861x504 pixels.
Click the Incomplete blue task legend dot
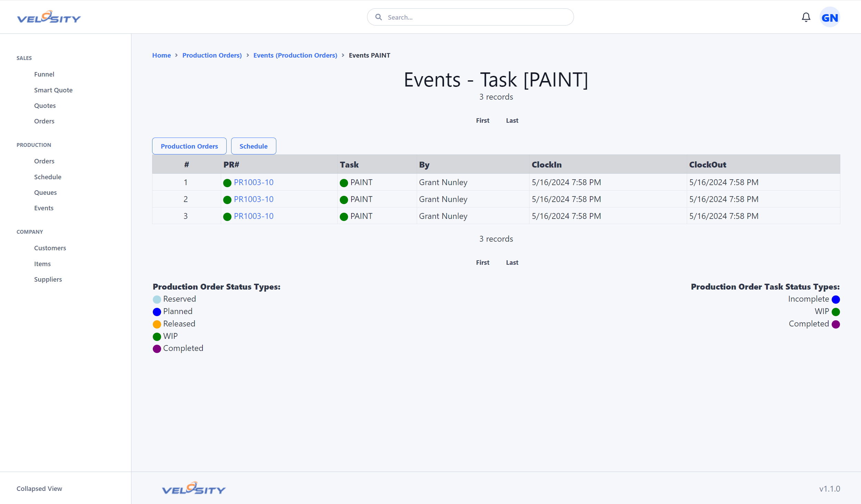(836, 299)
